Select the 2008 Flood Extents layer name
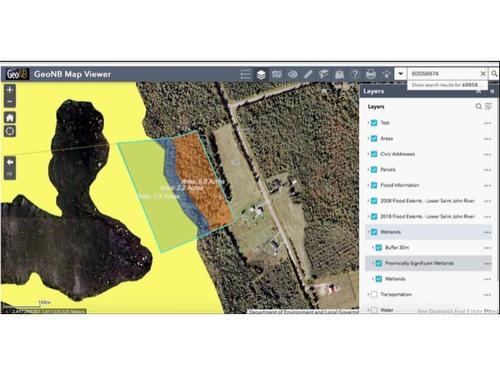 428,201
